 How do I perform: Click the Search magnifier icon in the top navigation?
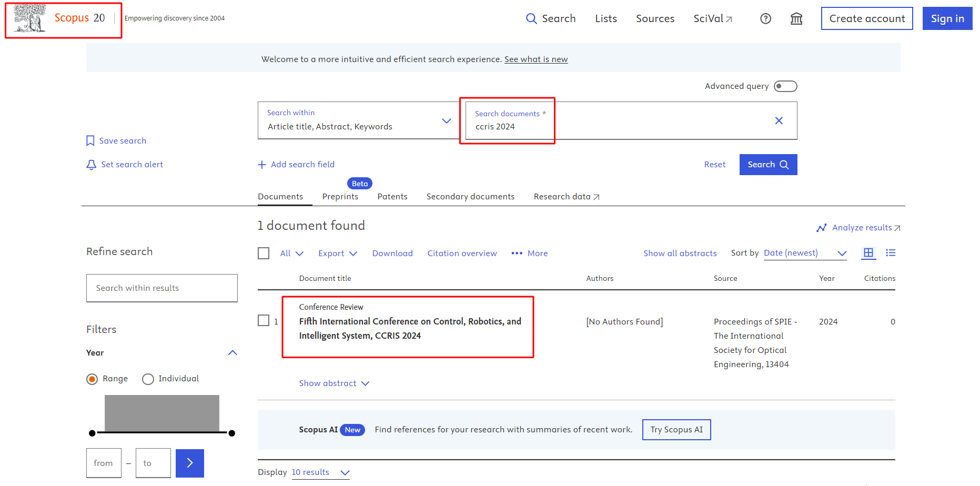click(x=531, y=18)
